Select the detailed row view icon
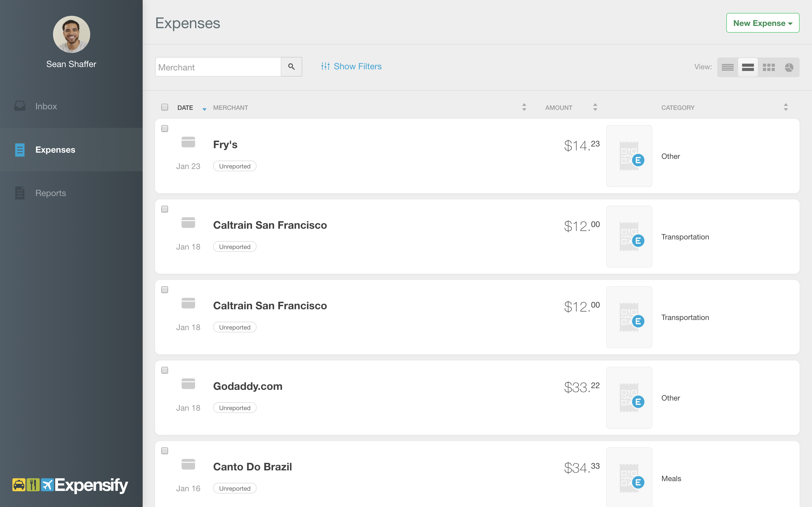The image size is (812, 507). point(748,67)
